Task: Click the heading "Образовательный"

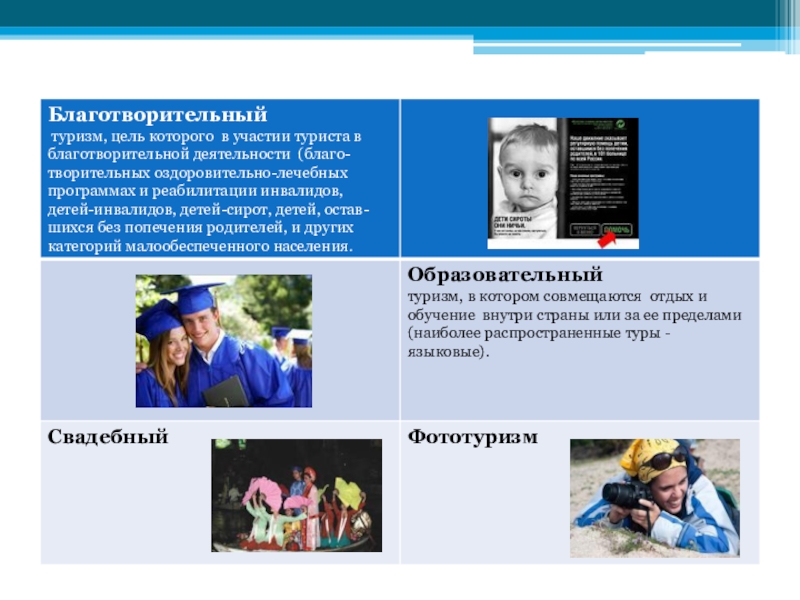Action: point(505,274)
